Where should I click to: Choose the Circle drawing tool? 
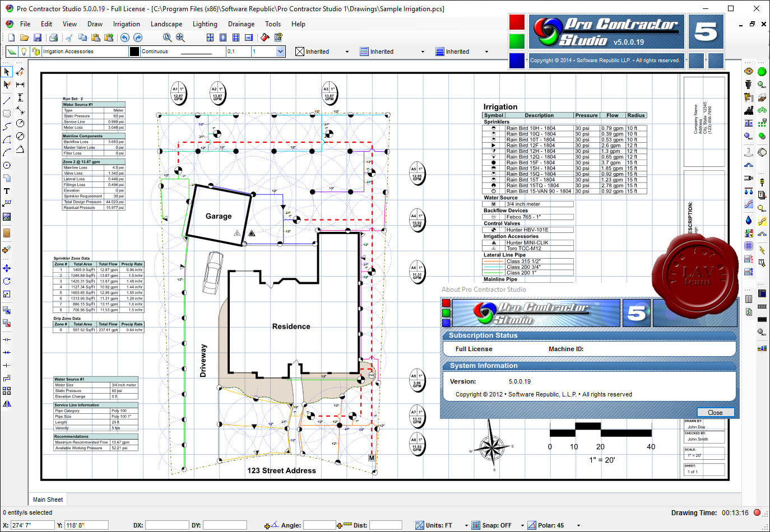(x=7, y=165)
